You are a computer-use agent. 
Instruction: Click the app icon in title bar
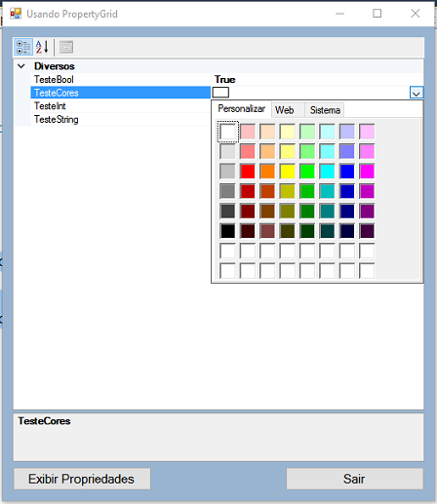(x=16, y=14)
